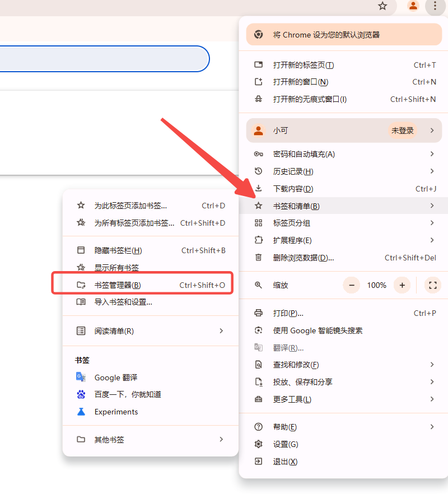448x494 pixels.
Task: Click the printer icon for 打印(P)
Action: click(x=258, y=313)
